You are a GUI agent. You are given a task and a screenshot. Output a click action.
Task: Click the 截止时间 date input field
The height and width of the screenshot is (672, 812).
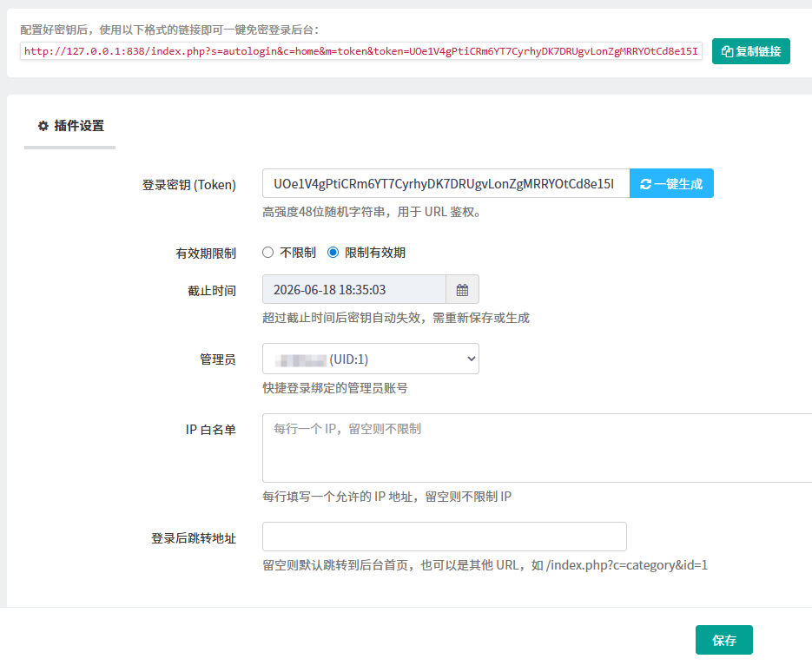pyautogui.click(x=354, y=289)
